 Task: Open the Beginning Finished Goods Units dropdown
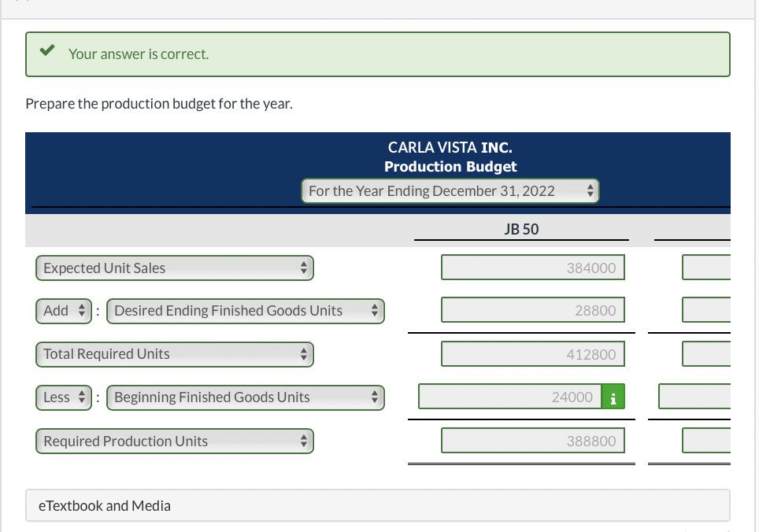[x=245, y=397]
